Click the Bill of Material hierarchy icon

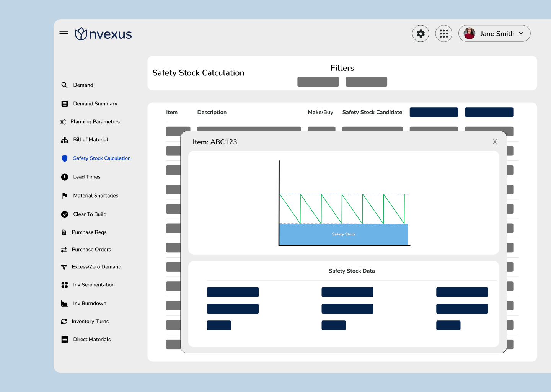tap(65, 140)
